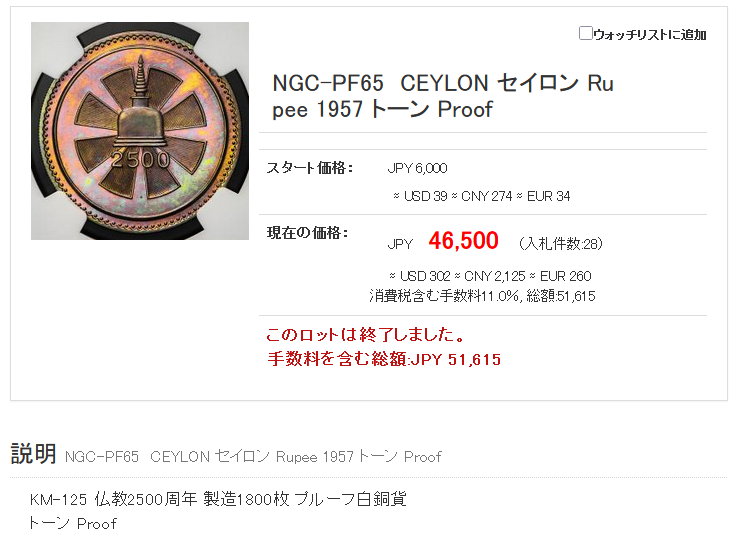736x542 pixels.
Task: Click the ウォッチリストに追加 label text
Action: tap(650, 35)
